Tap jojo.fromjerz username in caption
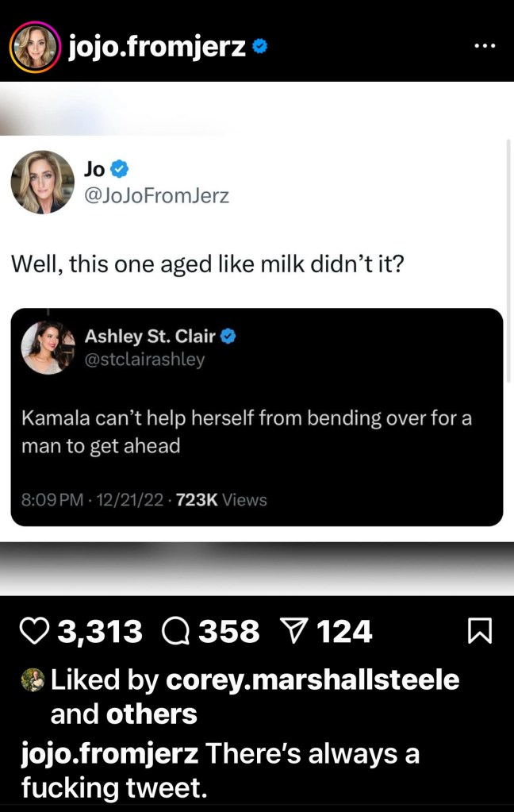The height and width of the screenshot is (812, 514). (x=109, y=754)
